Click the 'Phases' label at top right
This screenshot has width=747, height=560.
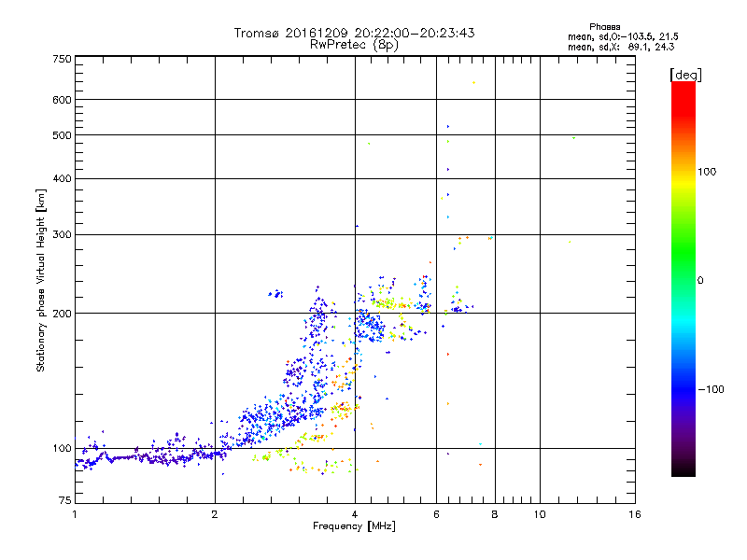coord(604,27)
